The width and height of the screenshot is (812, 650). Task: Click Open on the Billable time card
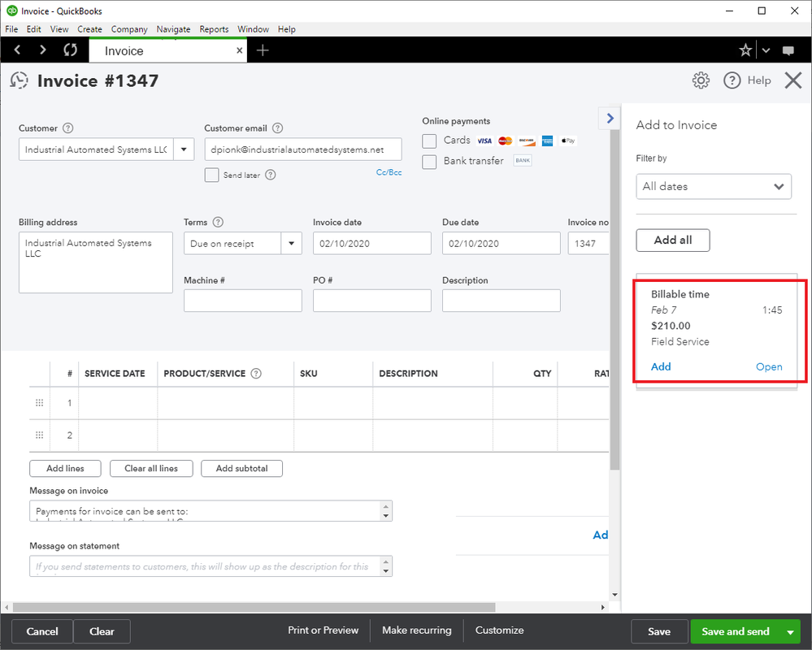[769, 367]
